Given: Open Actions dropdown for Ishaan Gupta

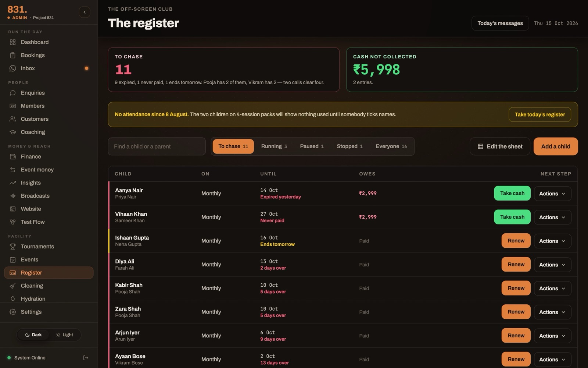Looking at the screenshot, I should pyautogui.click(x=552, y=241).
